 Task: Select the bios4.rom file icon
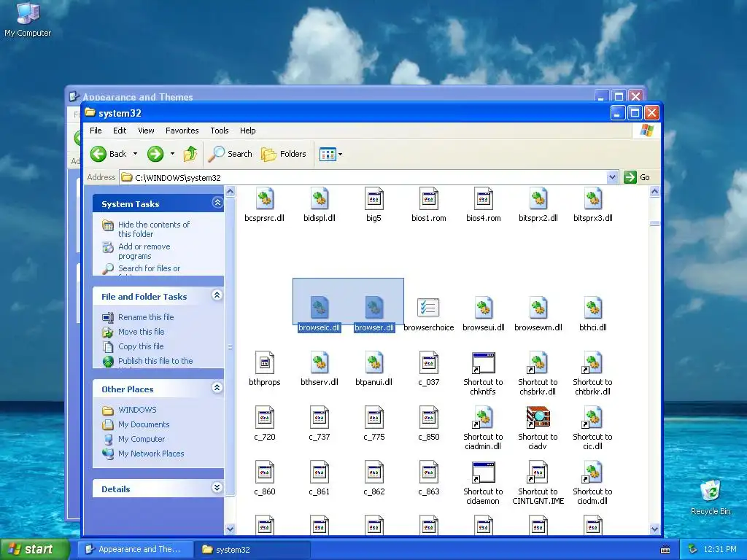pyautogui.click(x=484, y=198)
